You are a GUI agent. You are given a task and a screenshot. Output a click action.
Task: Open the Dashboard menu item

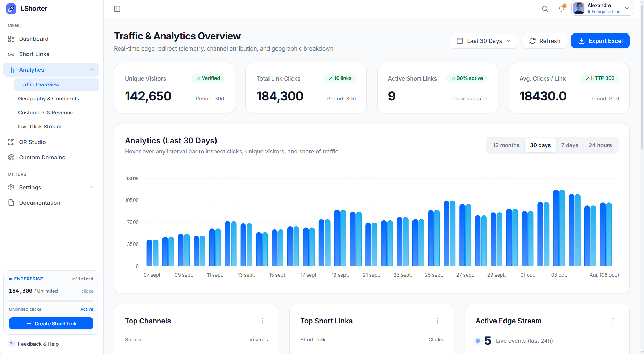click(51, 39)
